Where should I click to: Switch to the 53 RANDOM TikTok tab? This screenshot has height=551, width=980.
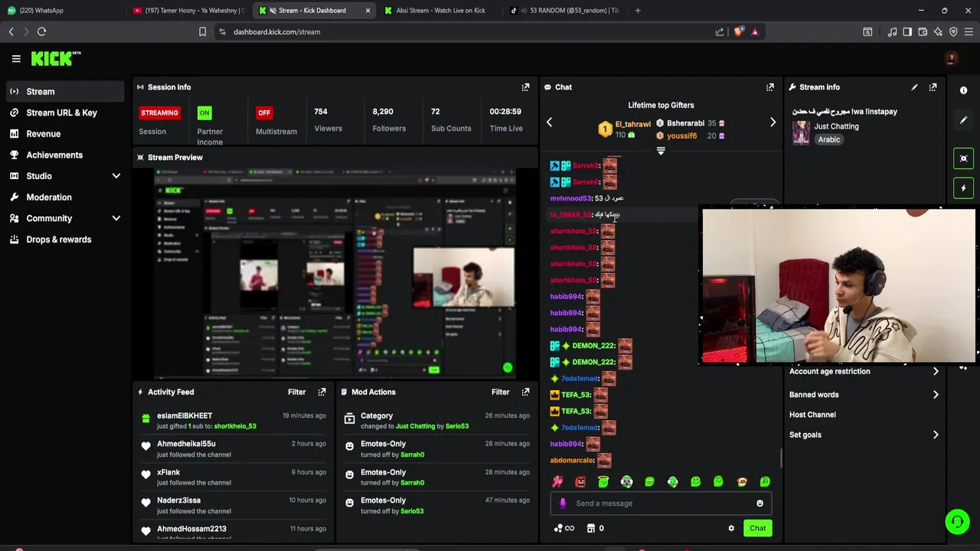pyautogui.click(x=567, y=11)
